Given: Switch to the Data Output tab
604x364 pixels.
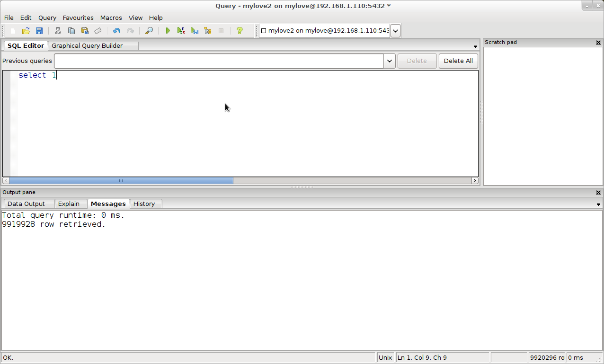Looking at the screenshot, I should [26, 204].
